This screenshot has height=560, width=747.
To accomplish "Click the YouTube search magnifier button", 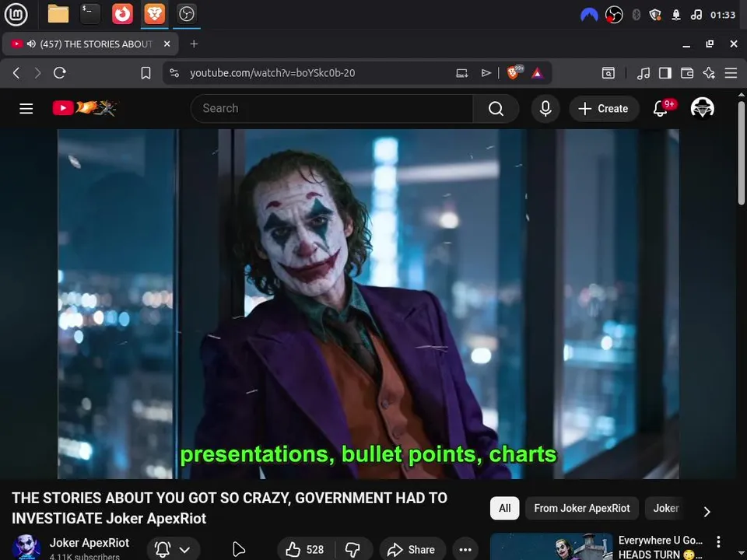I will pyautogui.click(x=496, y=109).
